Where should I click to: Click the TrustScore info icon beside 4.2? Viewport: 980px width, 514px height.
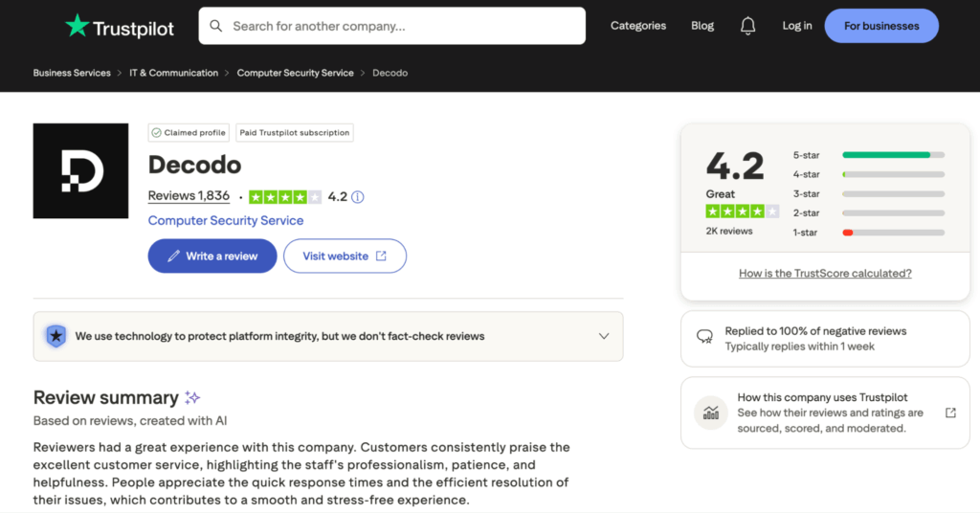point(358,197)
